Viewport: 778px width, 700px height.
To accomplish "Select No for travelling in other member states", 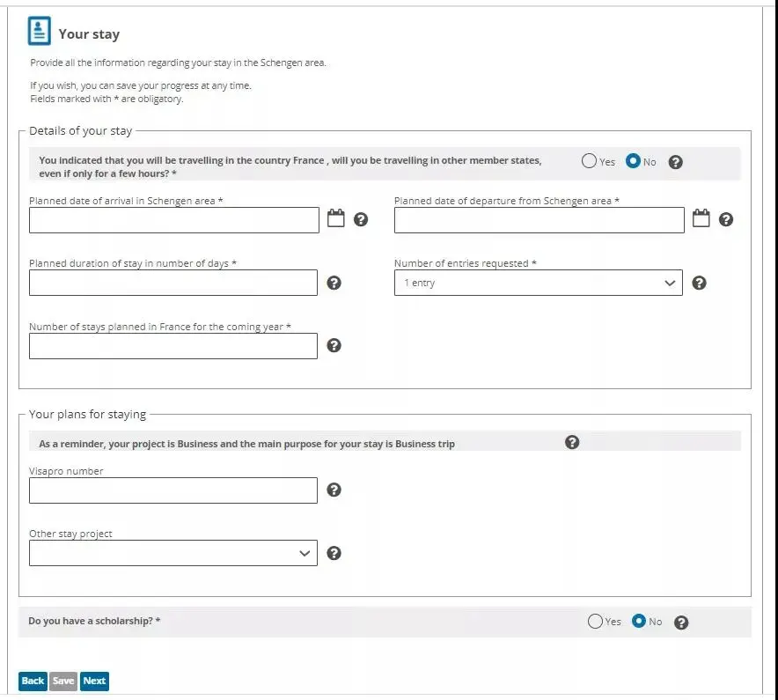I will coord(633,161).
